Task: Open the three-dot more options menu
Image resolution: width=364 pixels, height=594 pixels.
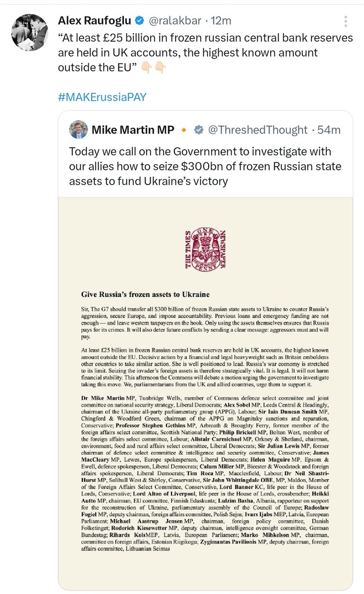Action: (x=346, y=21)
